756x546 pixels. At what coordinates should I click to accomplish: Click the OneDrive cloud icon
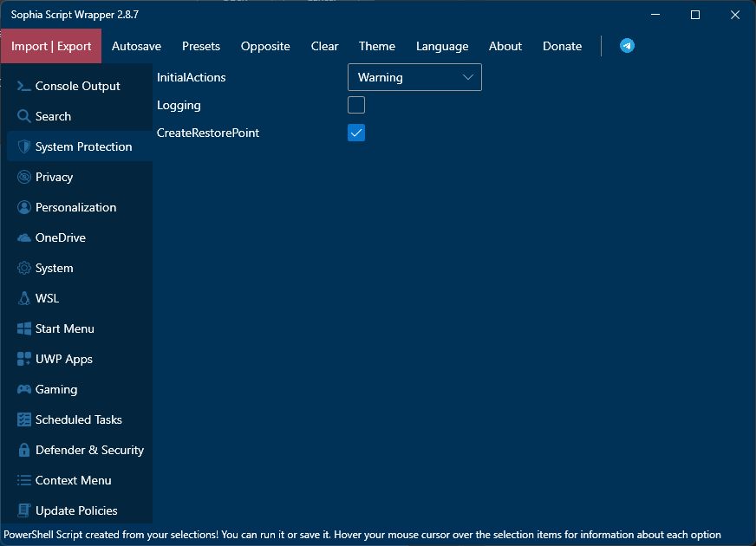(x=24, y=237)
